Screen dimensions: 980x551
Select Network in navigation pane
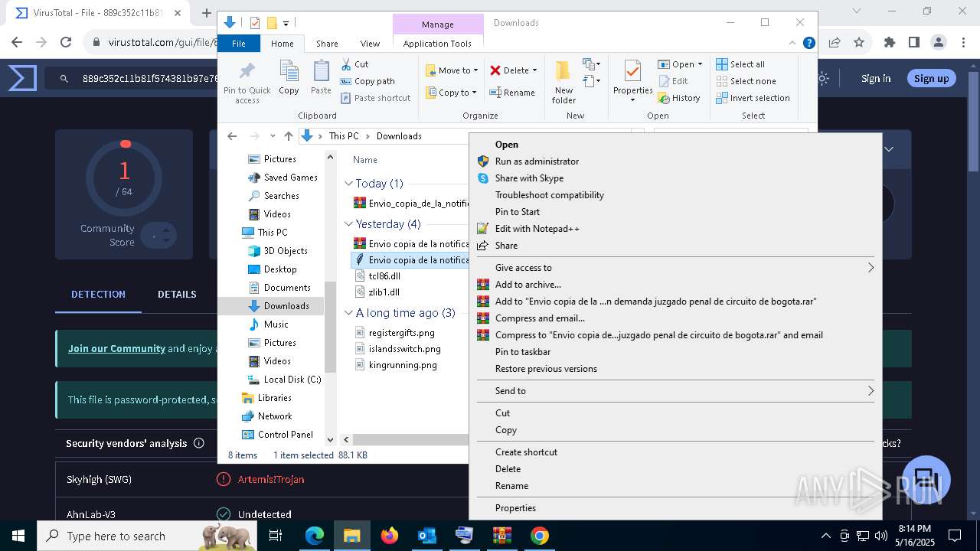[275, 416]
